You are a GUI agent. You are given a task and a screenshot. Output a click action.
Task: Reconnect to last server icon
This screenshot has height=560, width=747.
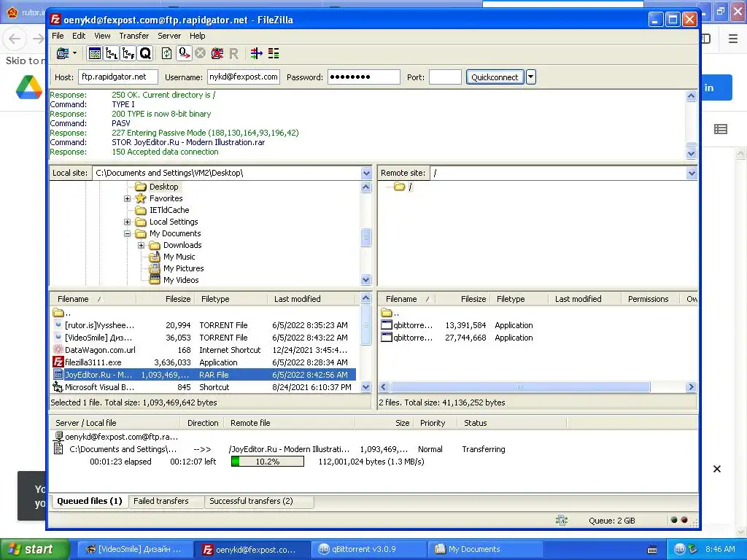click(x=234, y=53)
